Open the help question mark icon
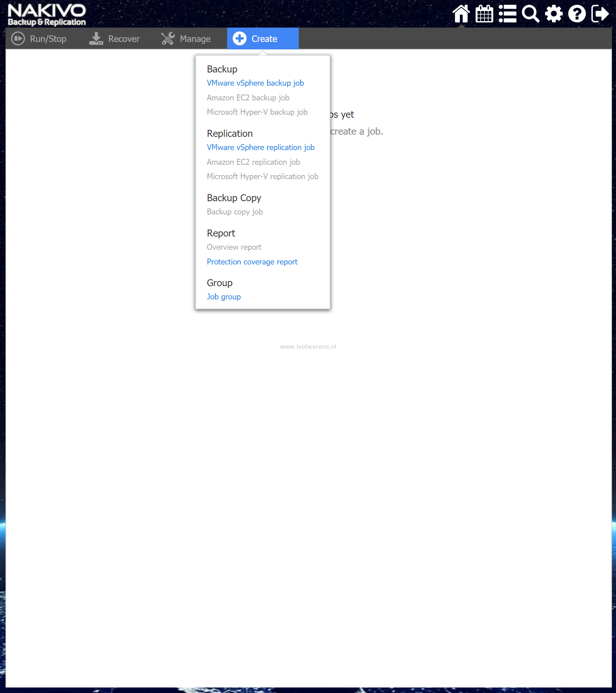Screen dimensions: 616x693 coord(577,14)
